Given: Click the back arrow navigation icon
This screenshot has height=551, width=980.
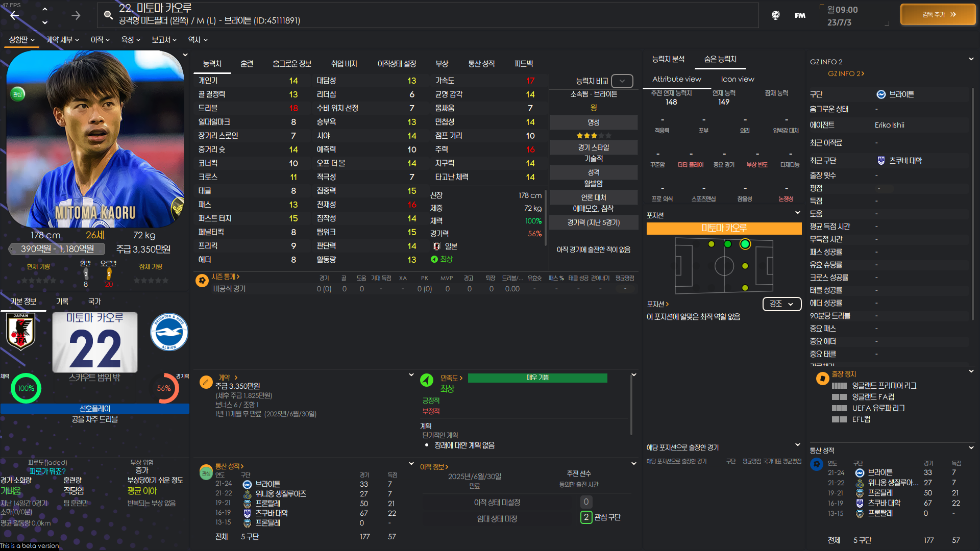Looking at the screenshot, I should click(x=15, y=15).
